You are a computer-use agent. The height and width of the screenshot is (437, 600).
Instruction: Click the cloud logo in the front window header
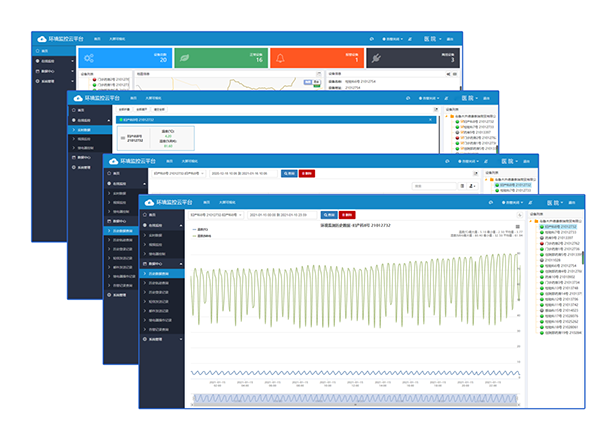pyautogui.click(x=149, y=202)
